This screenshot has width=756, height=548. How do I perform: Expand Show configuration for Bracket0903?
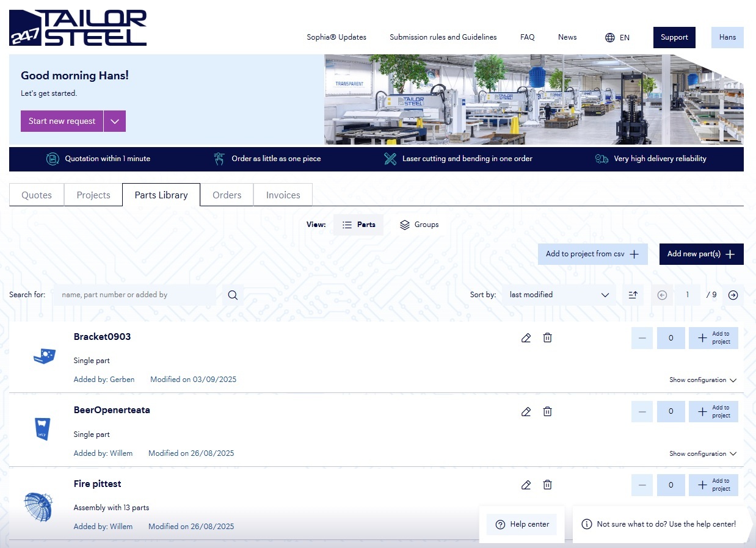pyautogui.click(x=702, y=380)
